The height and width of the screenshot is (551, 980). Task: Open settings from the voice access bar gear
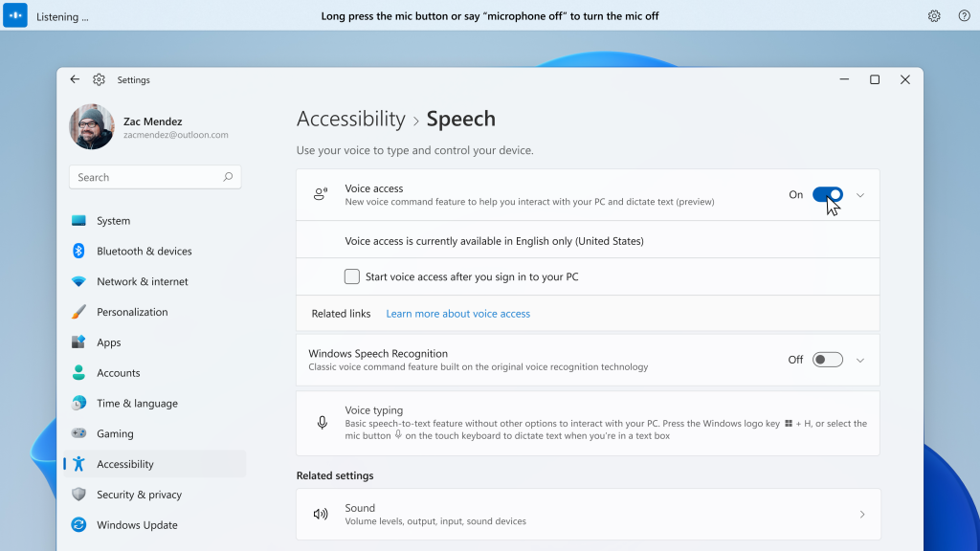(x=934, y=15)
